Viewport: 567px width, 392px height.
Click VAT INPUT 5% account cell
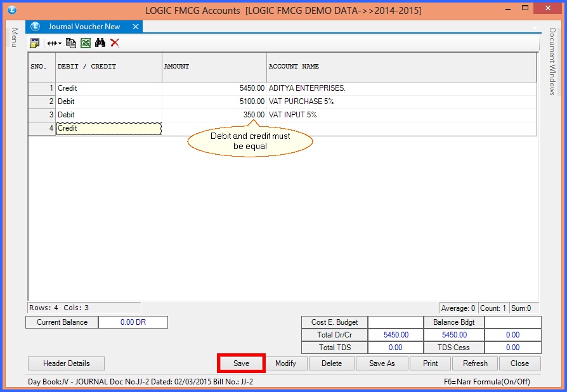[x=401, y=115]
